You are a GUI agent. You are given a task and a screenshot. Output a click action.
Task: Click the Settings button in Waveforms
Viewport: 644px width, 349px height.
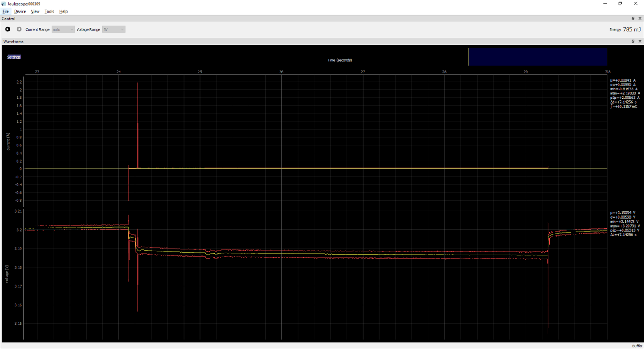[x=14, y=57]
